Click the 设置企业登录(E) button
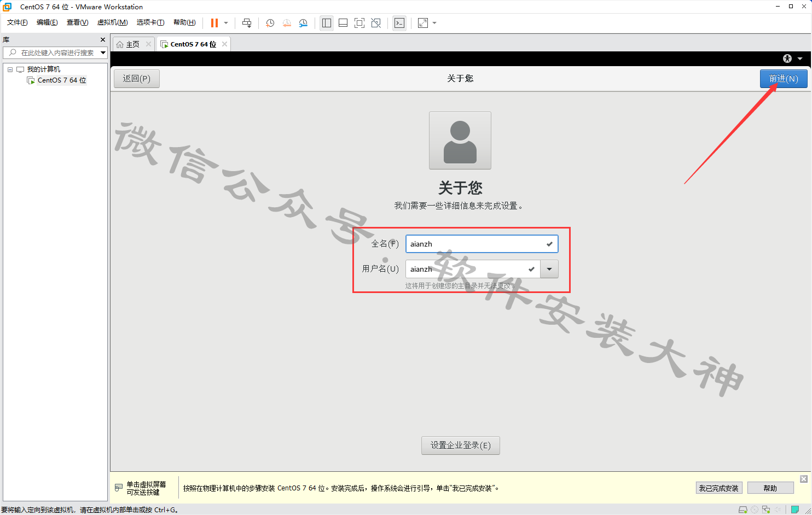812x515 pixels. tap(461, 446)
